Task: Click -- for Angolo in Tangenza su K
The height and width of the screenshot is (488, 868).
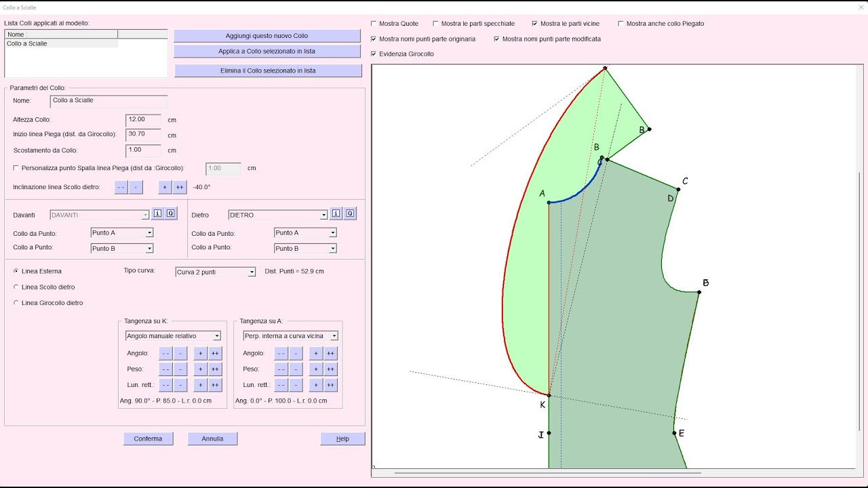Action: pyautogui.click(x=165, y=353)
